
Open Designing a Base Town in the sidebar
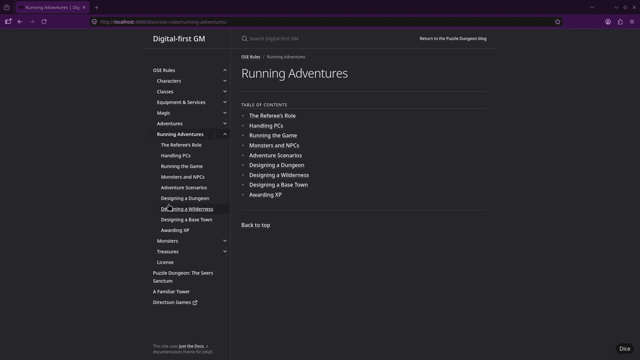click(187, 220)
